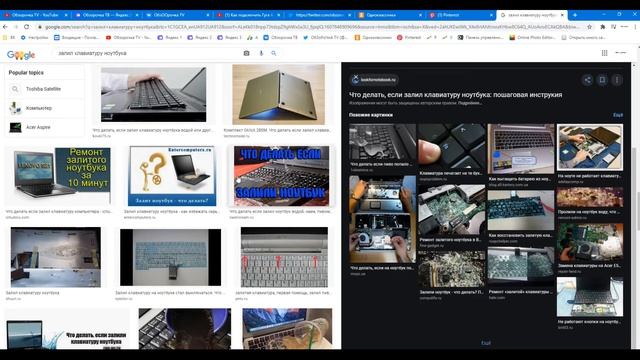This screenshot has height=360, width=640.
Task: Go back with the browser back arrow
Action: click(5, 27)
